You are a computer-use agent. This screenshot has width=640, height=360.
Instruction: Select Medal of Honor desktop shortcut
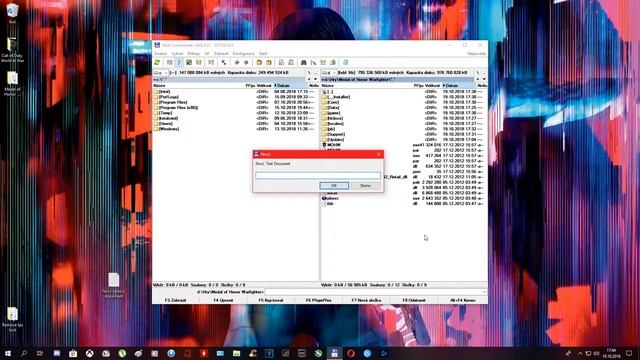coord(12,83)
